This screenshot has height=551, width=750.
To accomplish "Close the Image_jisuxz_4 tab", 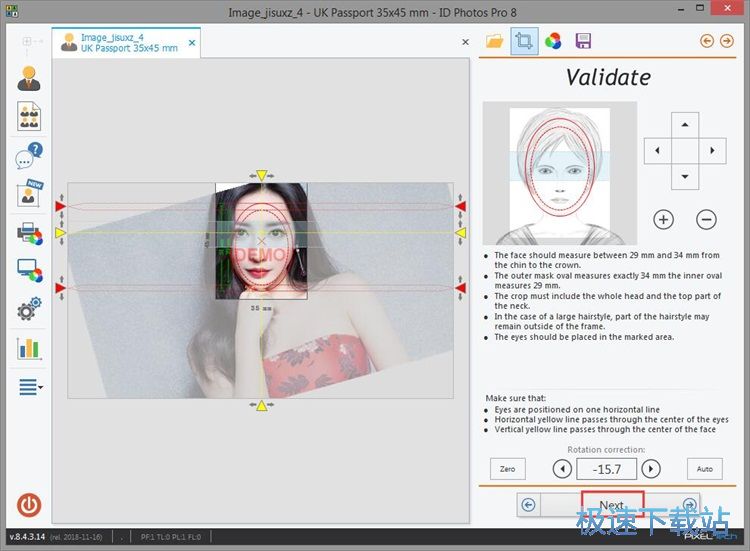I will pyautogui.click(x=465, y=43).
